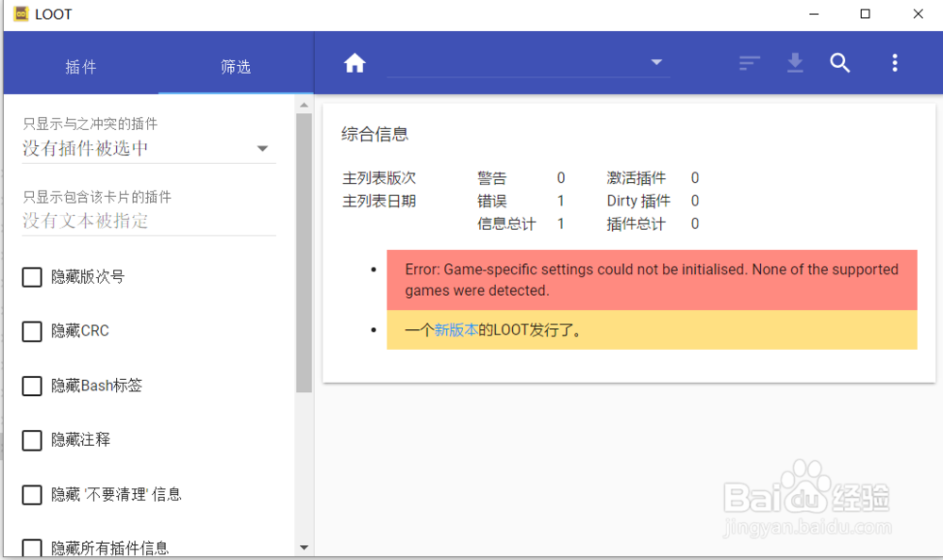
Task: Open the search icon in toolbar
Action: click(x=840, y=63)
